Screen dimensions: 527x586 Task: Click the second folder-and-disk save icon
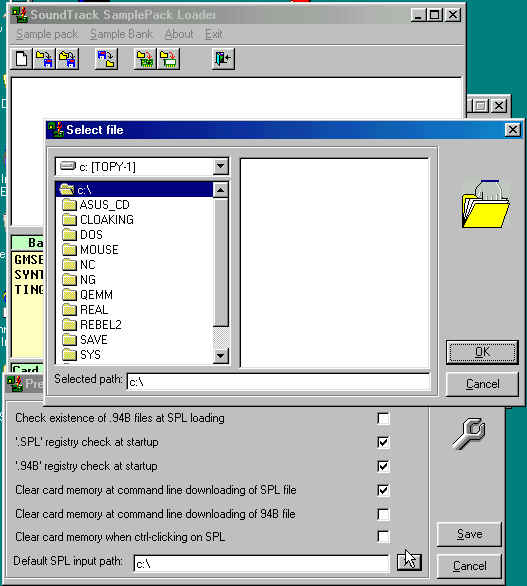67,59
